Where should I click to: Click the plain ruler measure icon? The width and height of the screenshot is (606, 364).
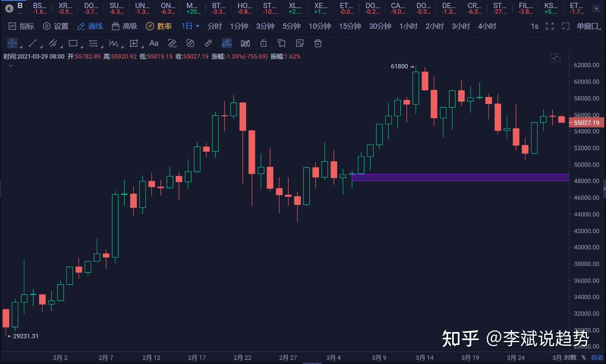click(x=208, y=43)
